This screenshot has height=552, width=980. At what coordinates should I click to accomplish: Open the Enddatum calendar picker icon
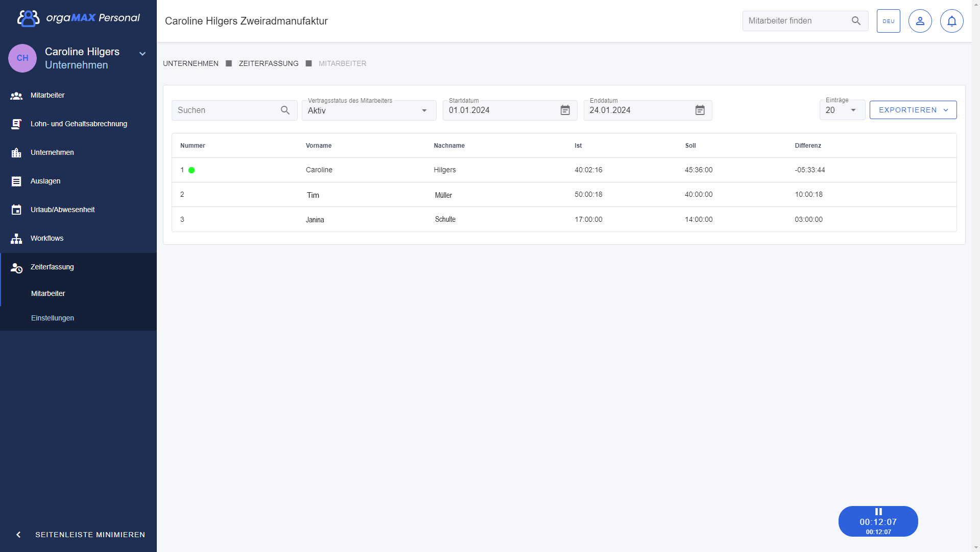coord(700,110)
